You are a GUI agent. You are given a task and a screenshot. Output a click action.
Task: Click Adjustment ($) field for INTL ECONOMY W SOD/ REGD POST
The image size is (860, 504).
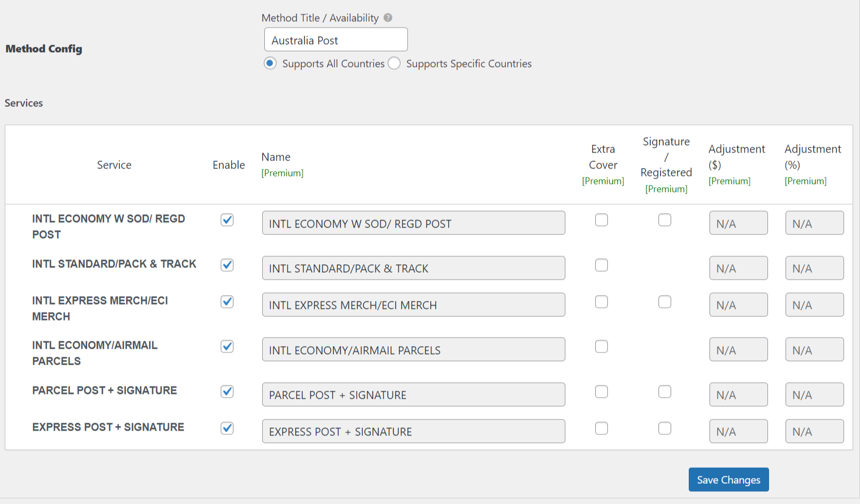(x=739, y=223)
